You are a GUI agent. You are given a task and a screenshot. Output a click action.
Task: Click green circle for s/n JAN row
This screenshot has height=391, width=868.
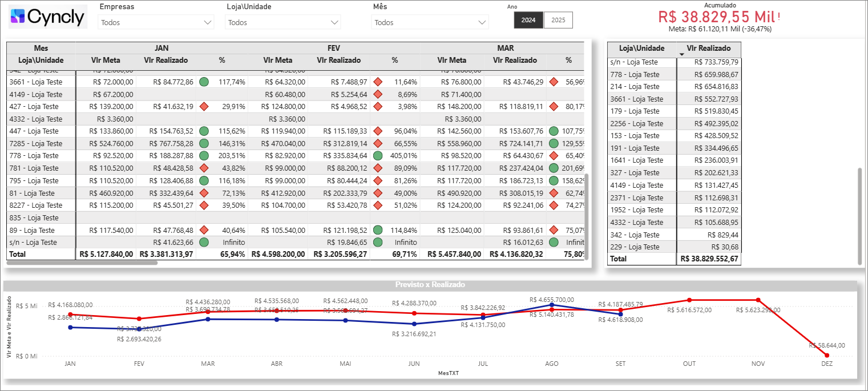tap(204, 243)
